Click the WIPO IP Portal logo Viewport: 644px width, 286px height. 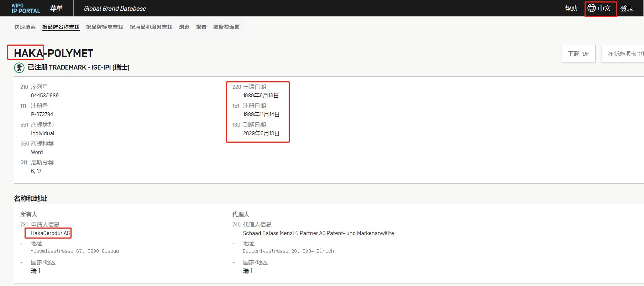coord(26,9)
